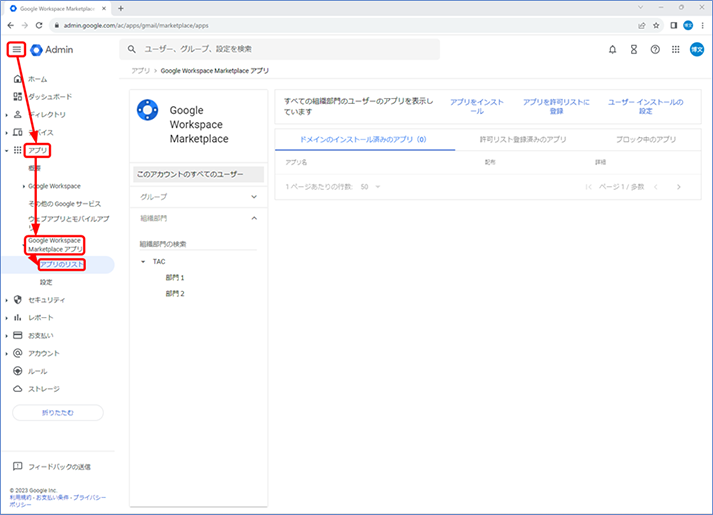Image resolution: width=713 pixels, height=515 pixels.
Task: Expand the アカウント sidebar section
Action: [x=6, y=354]
